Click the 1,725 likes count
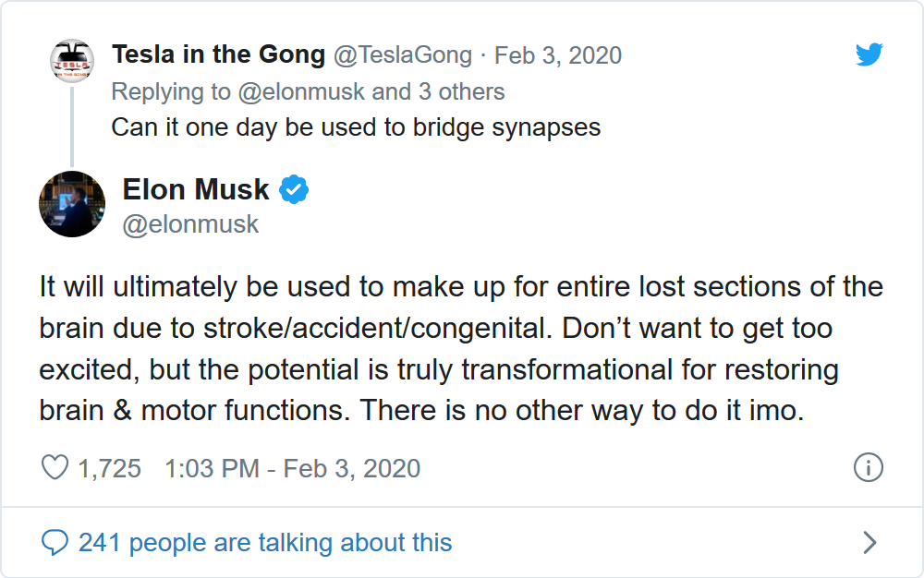This screenshot has width=924, height=578. click(109, 468)
